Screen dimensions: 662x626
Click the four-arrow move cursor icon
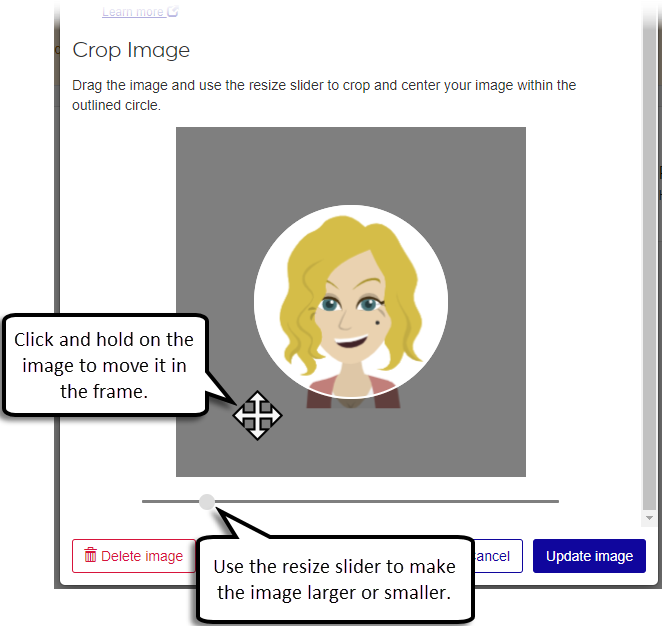258,416
